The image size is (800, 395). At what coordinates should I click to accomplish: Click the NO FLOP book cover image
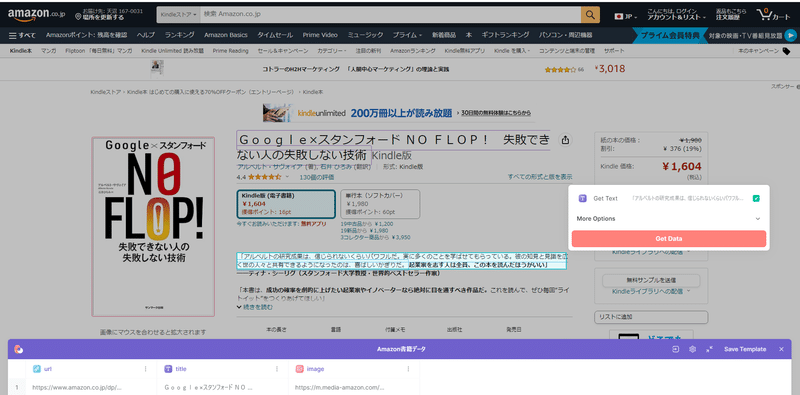tap(153, 227)
